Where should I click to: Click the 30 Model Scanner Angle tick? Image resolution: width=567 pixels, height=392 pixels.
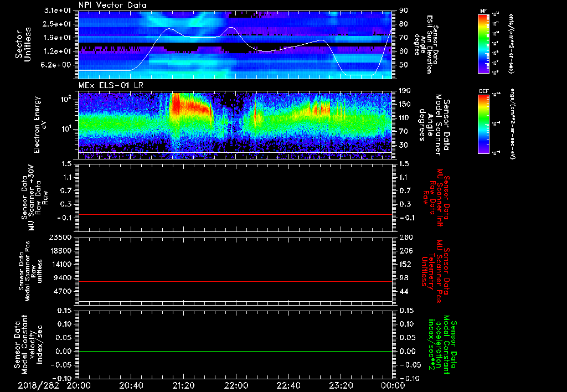404,145
